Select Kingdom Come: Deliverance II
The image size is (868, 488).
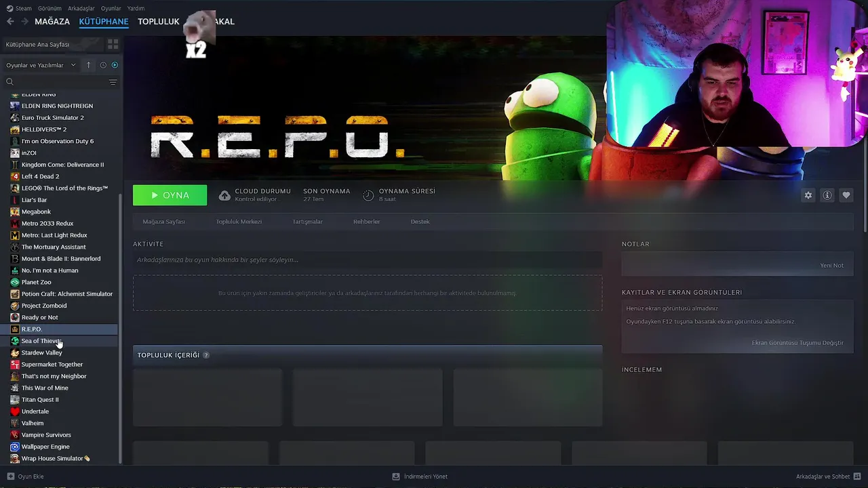62,165
